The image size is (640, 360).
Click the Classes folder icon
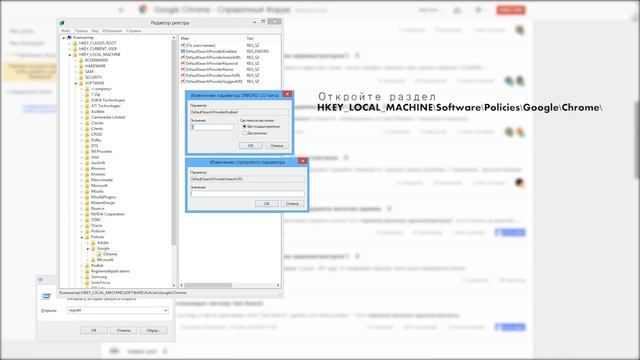point(87,123)
